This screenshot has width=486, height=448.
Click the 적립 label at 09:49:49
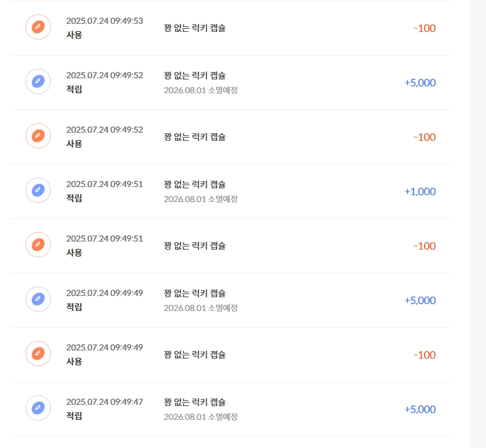click(74, 307)
